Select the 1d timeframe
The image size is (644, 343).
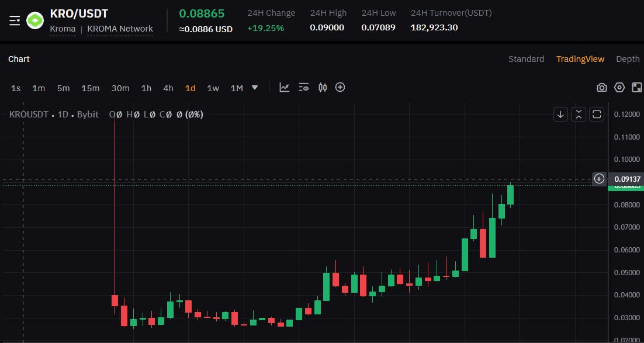tap(190, 88)
